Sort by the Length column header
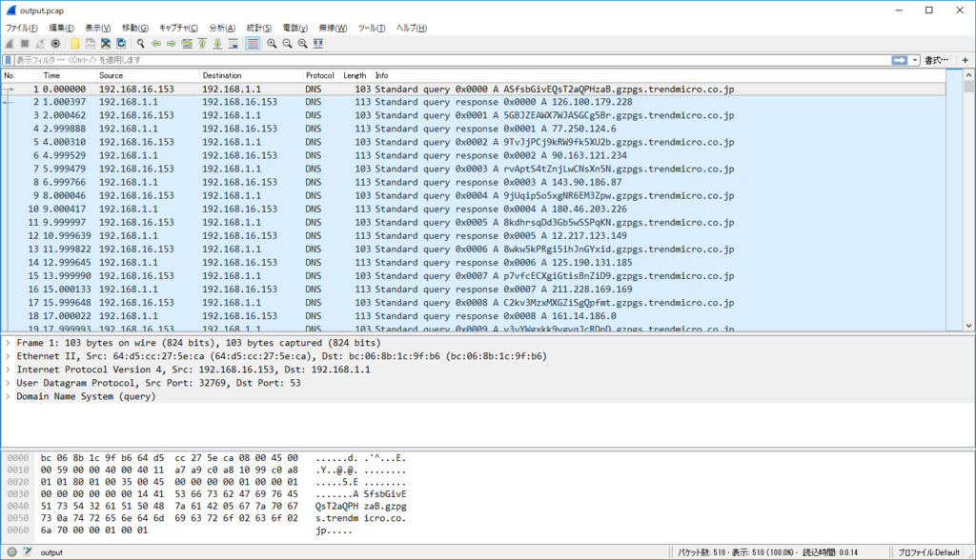The width and height of the screenshot is (976, 560). pos(356,75)
